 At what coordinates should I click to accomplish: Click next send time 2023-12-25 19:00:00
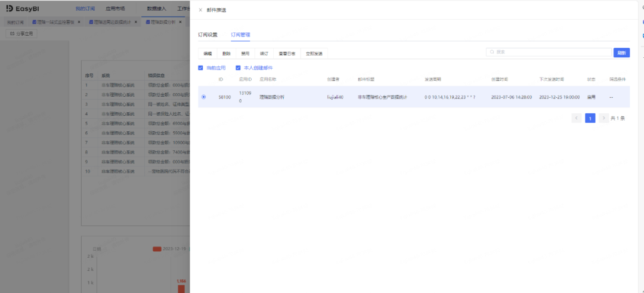[559, 97]
